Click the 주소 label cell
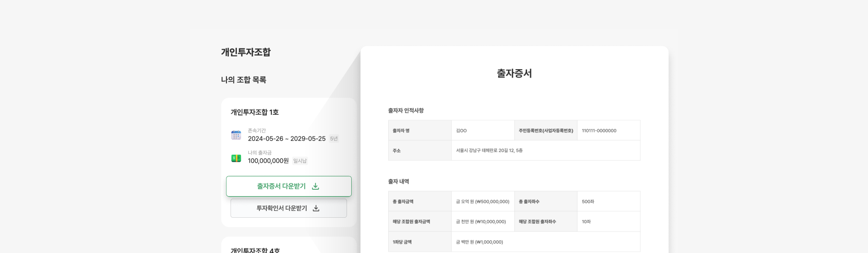The image size is (868, 253). (x=420, y=150)
